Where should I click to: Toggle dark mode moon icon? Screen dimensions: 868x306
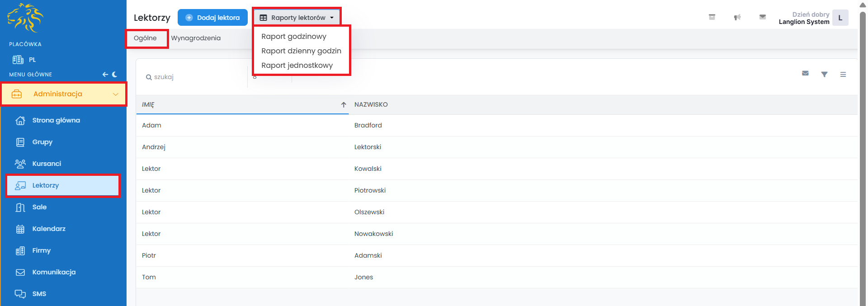click(x=115, y=75)
